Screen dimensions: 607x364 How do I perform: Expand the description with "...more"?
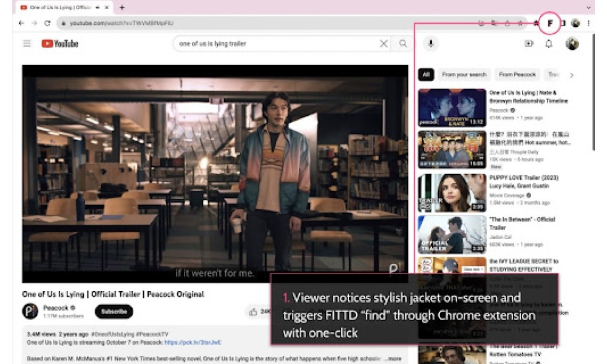point(393,359)
